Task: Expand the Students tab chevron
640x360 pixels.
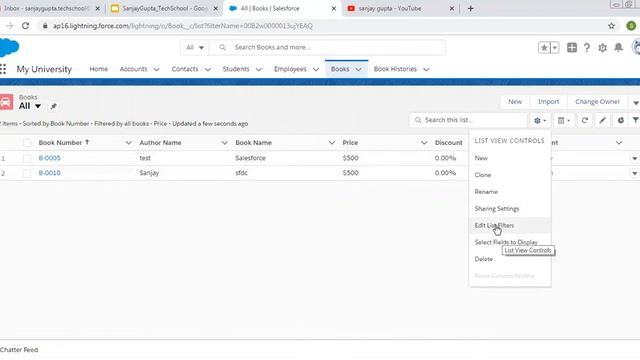Action: [259, 69]
